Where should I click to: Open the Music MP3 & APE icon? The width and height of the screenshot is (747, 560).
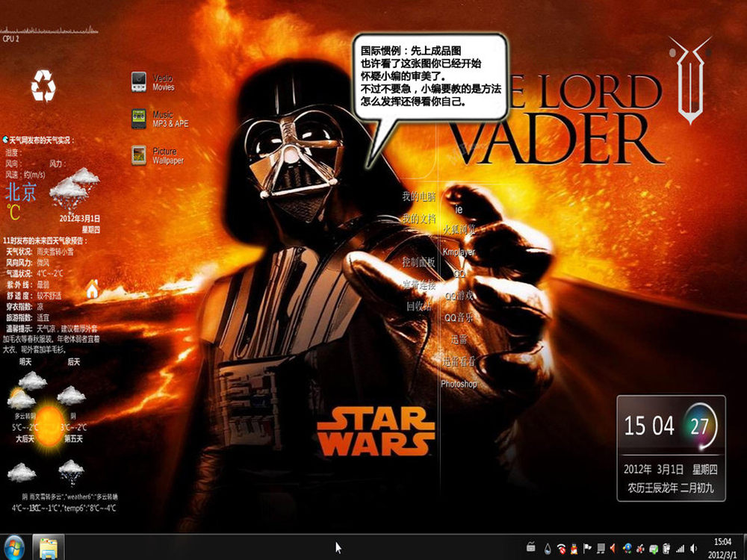(x=139, y=119)
